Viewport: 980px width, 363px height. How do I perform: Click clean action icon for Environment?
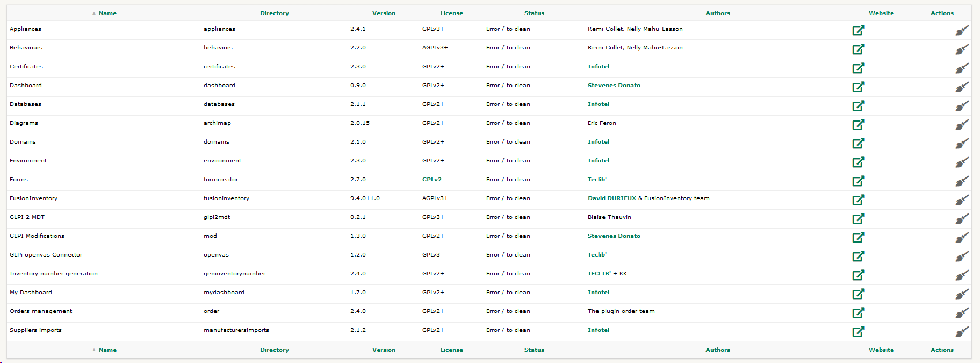[x=962, y=162]
